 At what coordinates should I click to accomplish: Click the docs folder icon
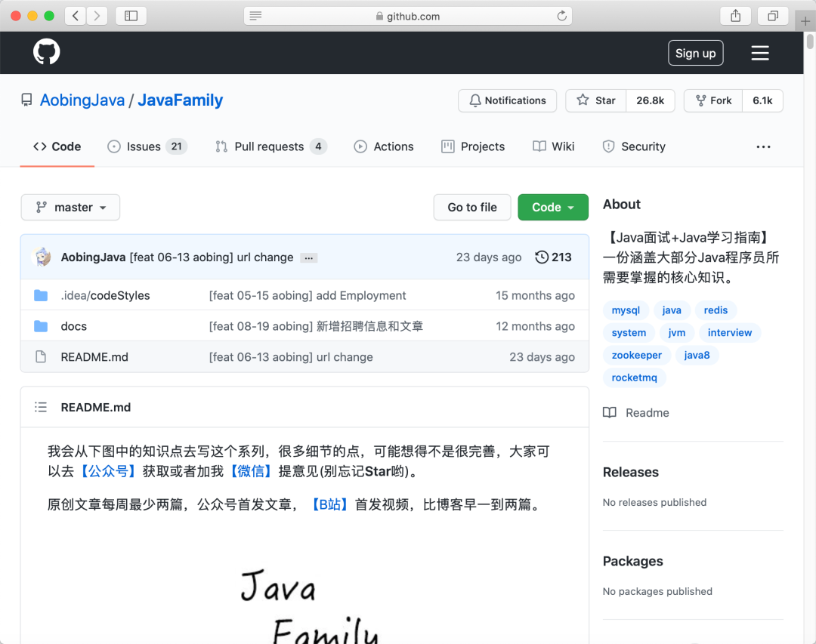click(41, 326)
